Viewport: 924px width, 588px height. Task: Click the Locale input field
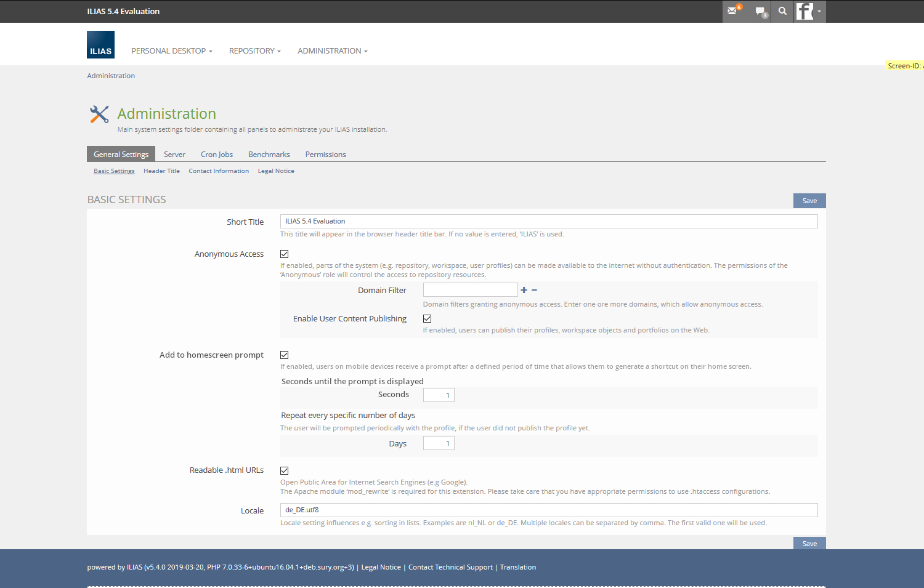click(x=548, y=510)
